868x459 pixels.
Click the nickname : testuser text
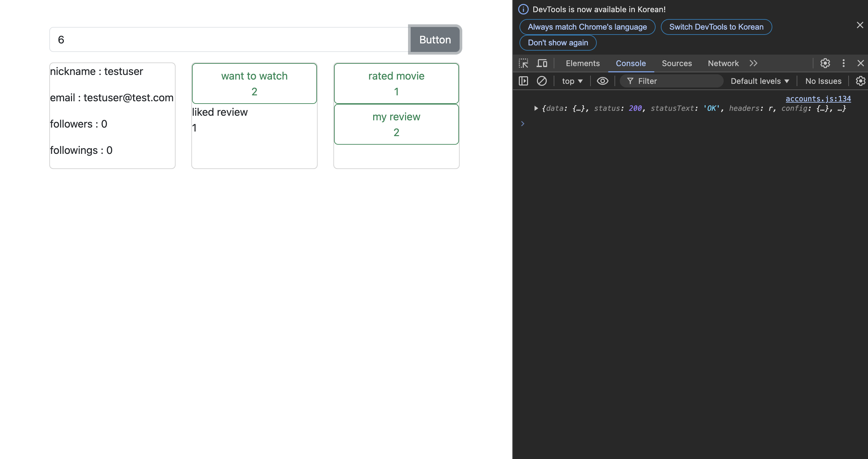[96, 71]
